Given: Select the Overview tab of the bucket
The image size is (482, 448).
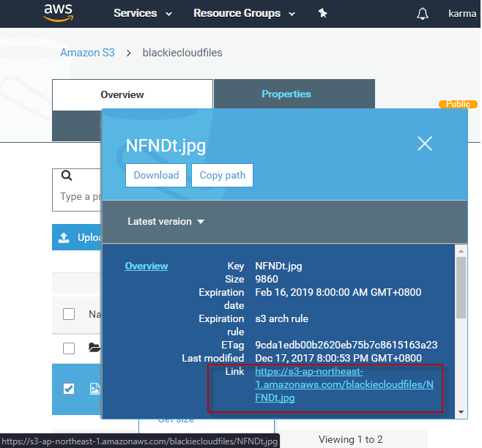Looking at the screenshot, I should [122, 94].
